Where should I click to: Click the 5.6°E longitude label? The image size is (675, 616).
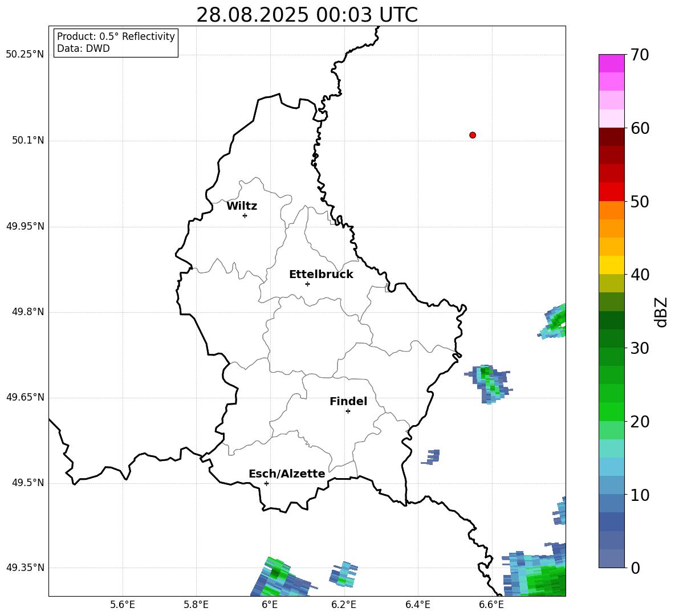pyautogui.click(x=123, y=605)
